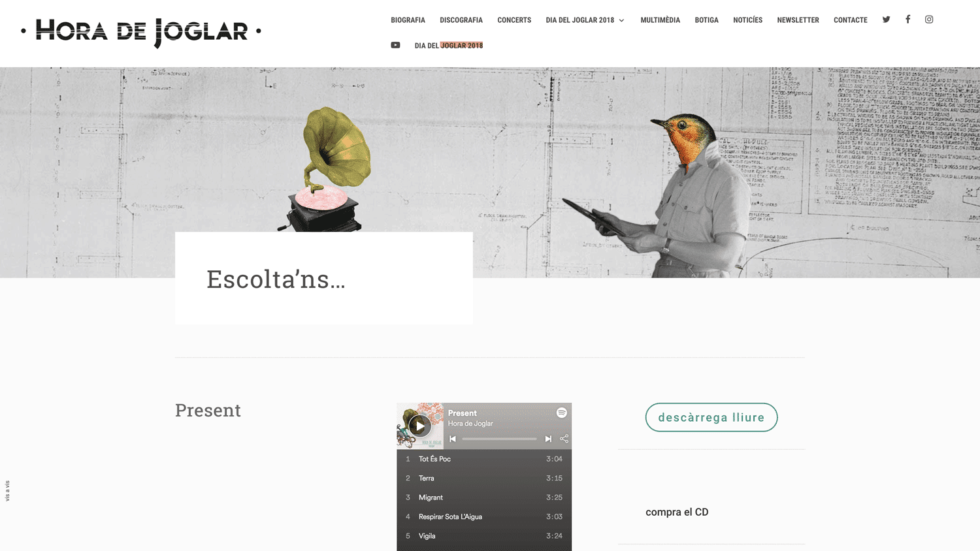Viewport: 980px width, 551px height.
Task: Click the compra el CD link
Action: coord(677,512)
